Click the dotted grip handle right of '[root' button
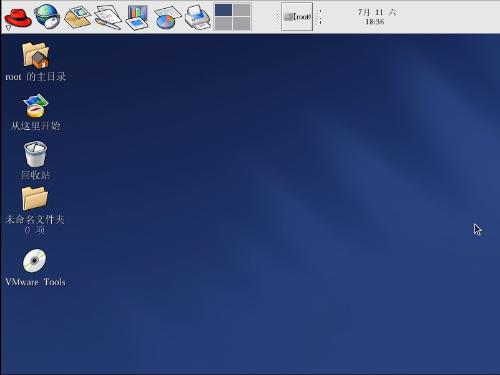This screenshot has height=375, width=500. pyautogui.click(x=319, y=17)
